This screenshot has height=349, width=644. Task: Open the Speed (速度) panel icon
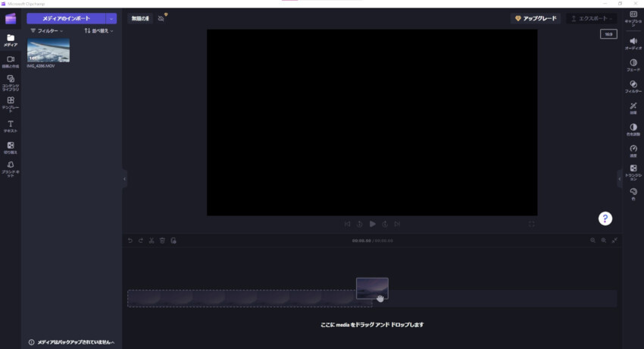[633, 149]
